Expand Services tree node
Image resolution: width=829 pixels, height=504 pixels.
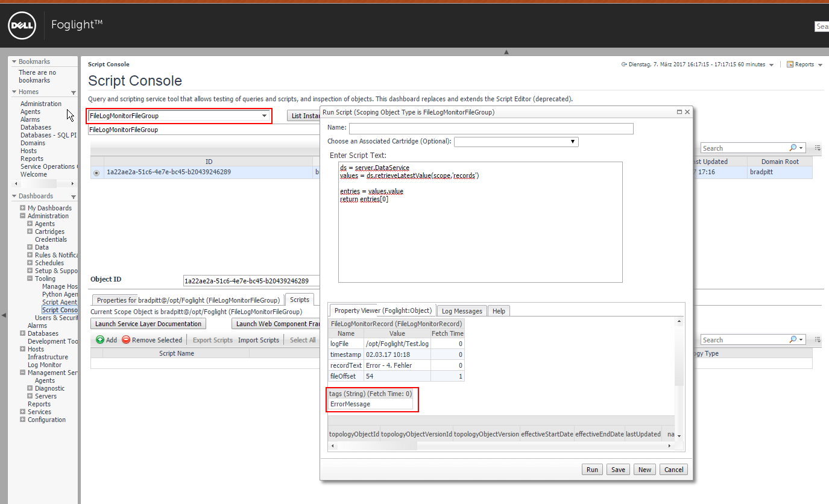(x=22, y=412)
